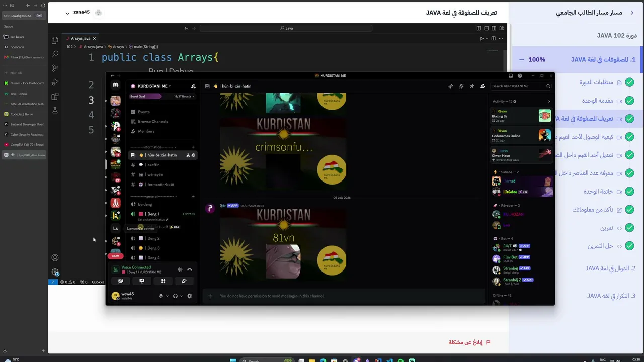Select the axaftin text channel
The width and height of the screenshot is (644, 362).
[163, 165]
